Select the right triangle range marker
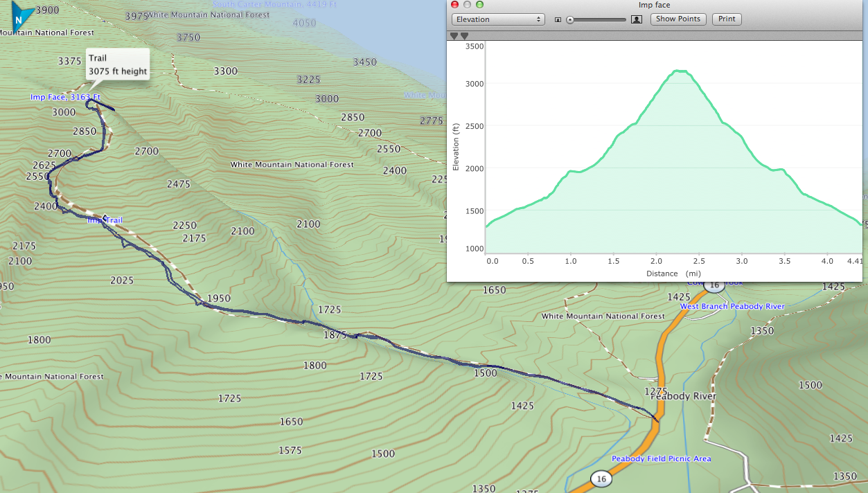Screen dimensions: 868x493 (x=464, y=36)
